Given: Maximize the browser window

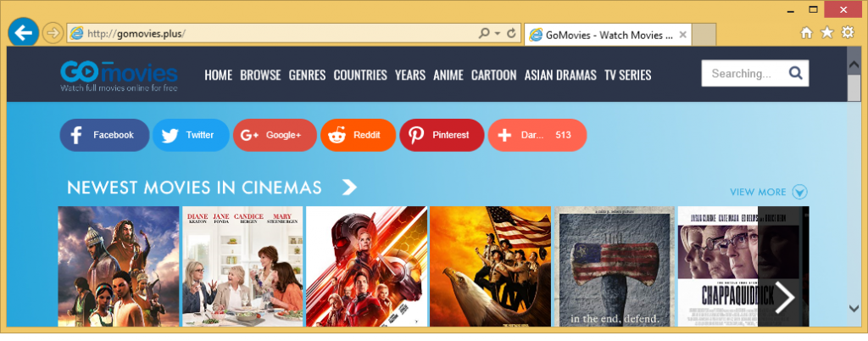Looking at the screenshot, I should pyautogui.click(x=813, y=9).
